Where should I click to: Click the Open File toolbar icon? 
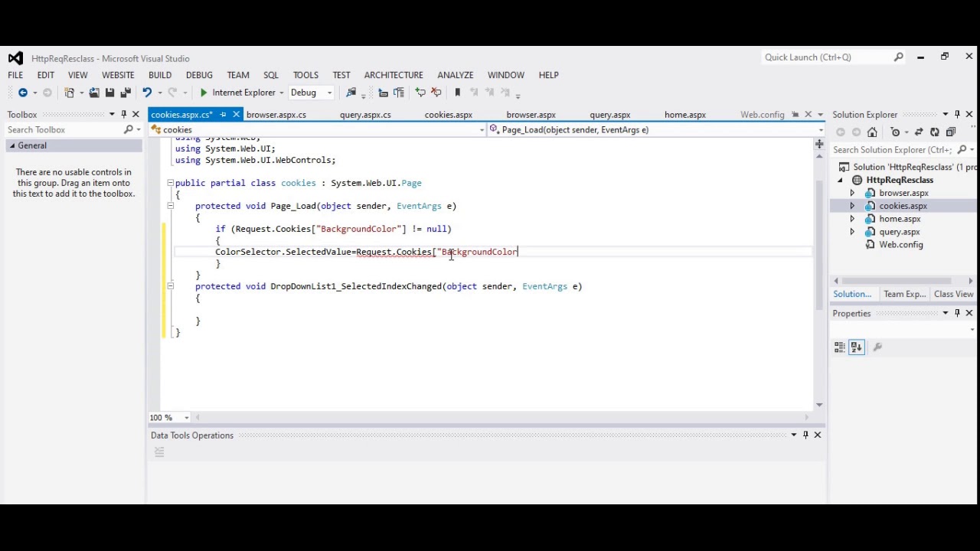click(93, 93)
